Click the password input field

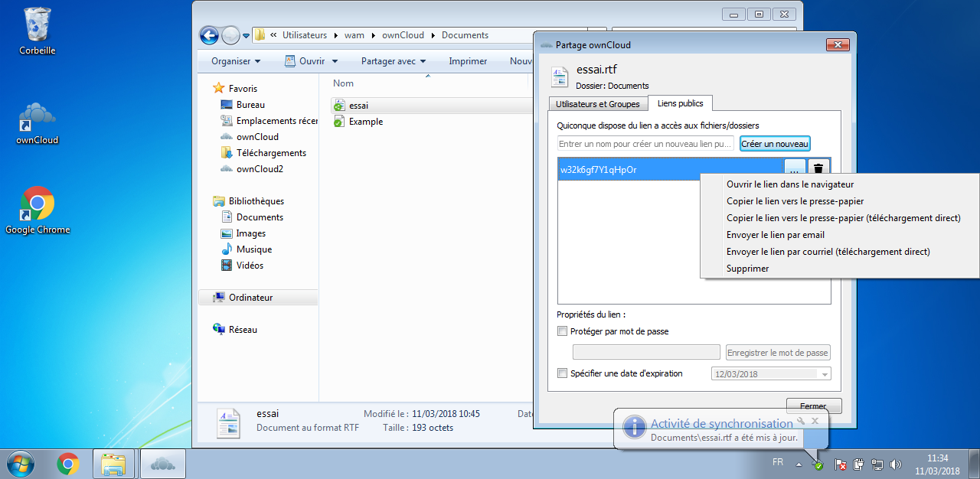(x=646, y=352)
